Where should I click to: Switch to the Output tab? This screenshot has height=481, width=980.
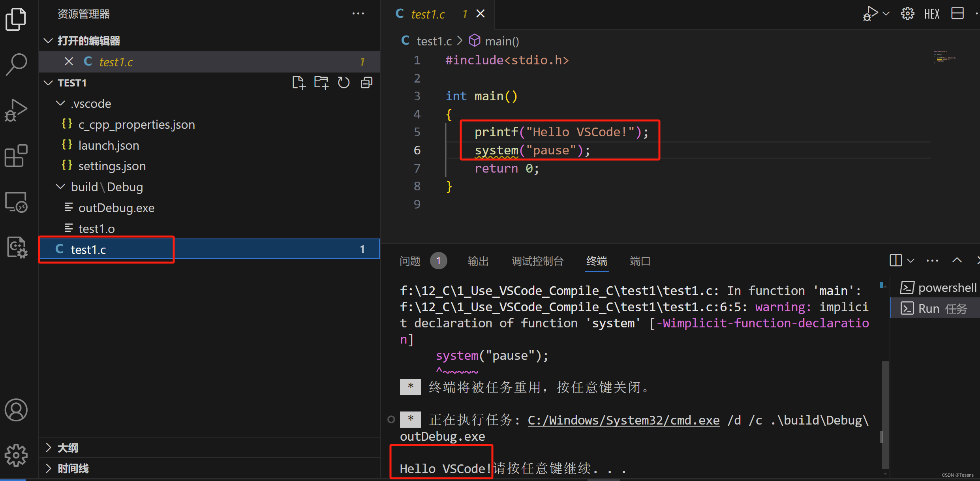(x=478, y=261)
